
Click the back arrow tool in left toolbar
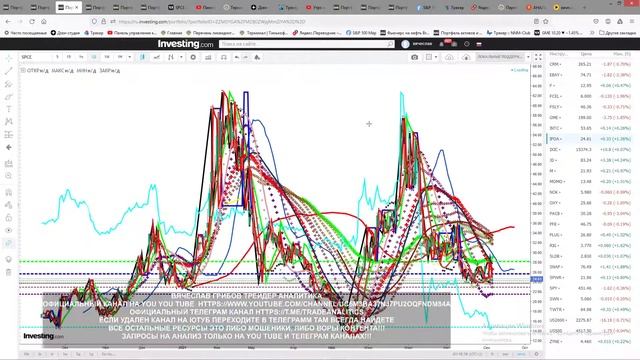pos(9,147)
